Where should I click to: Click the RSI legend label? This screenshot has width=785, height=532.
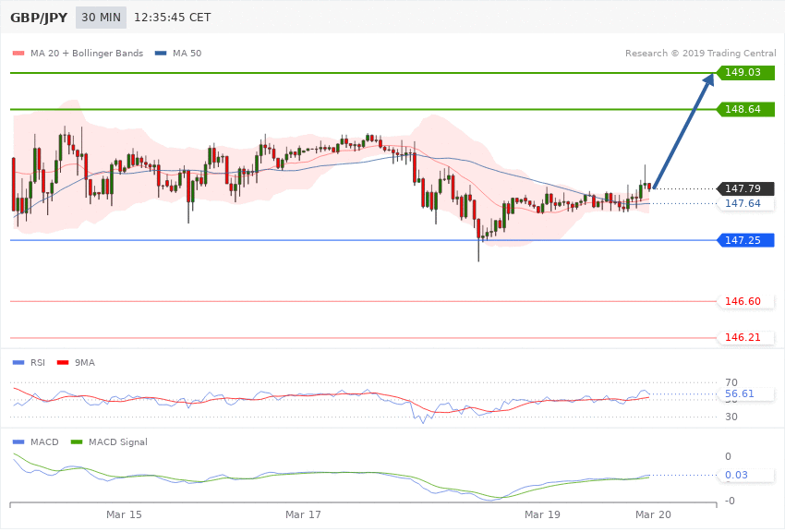pos(38,363)
